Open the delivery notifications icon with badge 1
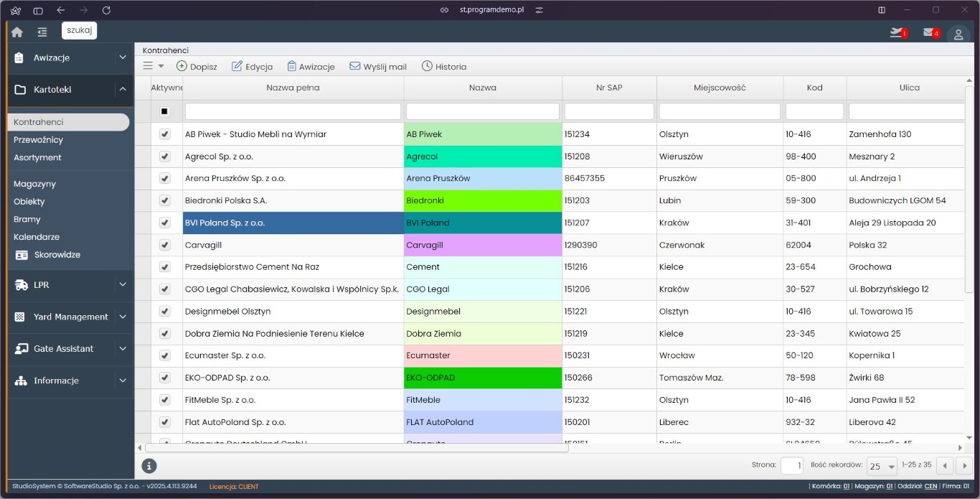 (897, 32)
